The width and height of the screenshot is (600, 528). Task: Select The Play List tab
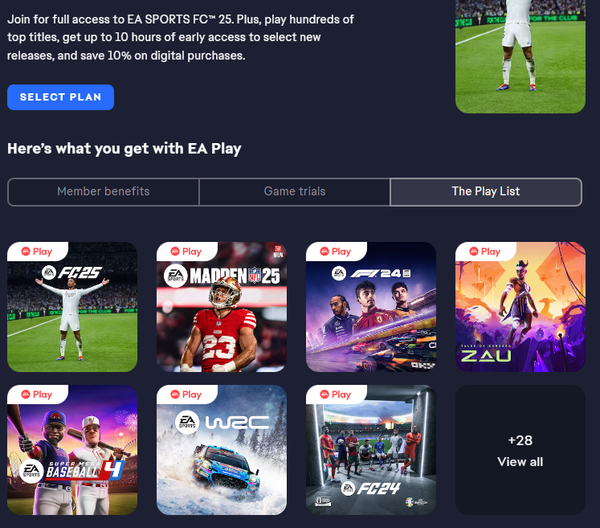pyautogui.click(x=486, y=191)
